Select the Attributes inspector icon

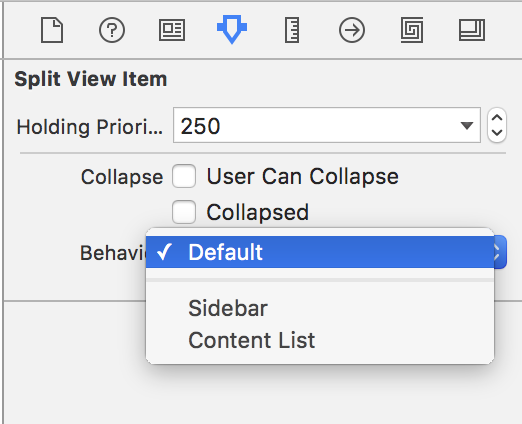pyautogui.click(x=232, y=29)
